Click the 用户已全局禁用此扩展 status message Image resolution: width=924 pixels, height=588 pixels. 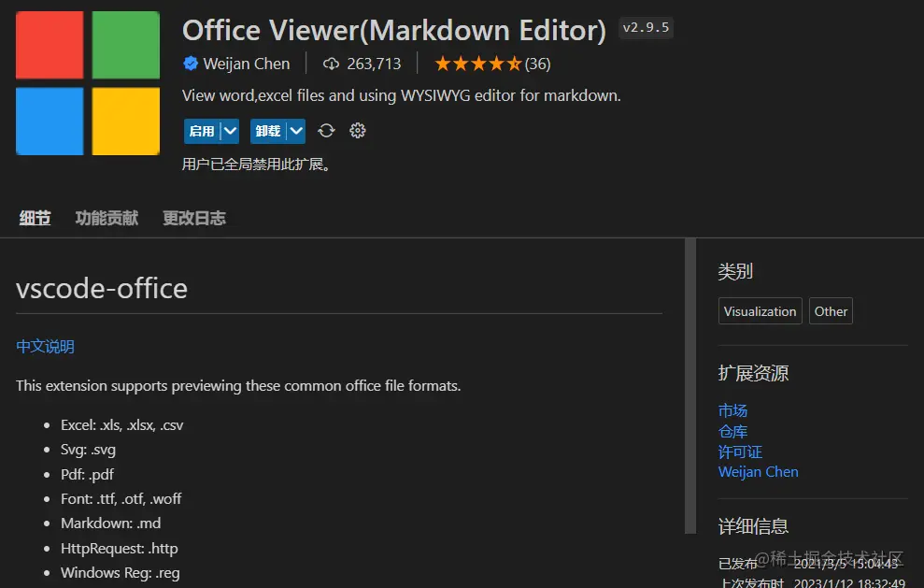pos(256,164)
